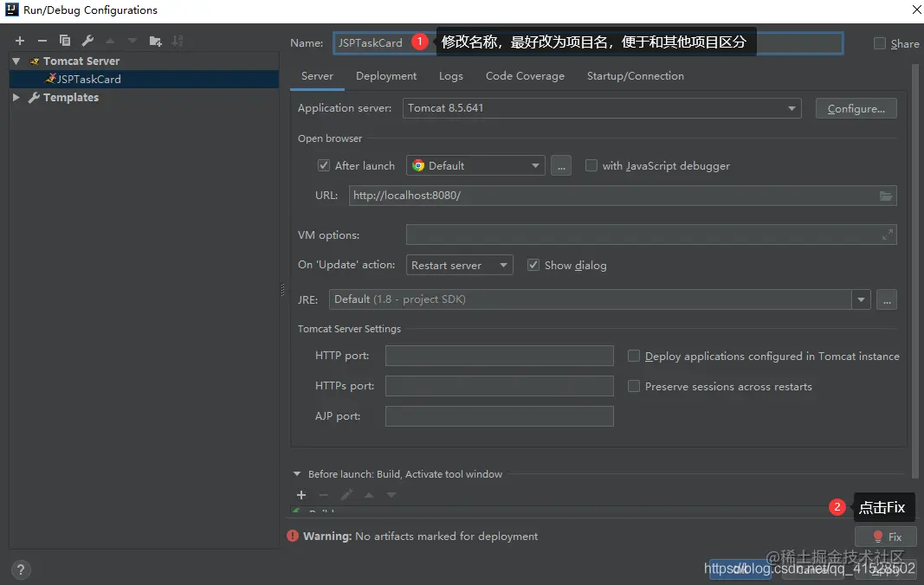Select JSPTaskCard configuration in tree

coord(145,79)
